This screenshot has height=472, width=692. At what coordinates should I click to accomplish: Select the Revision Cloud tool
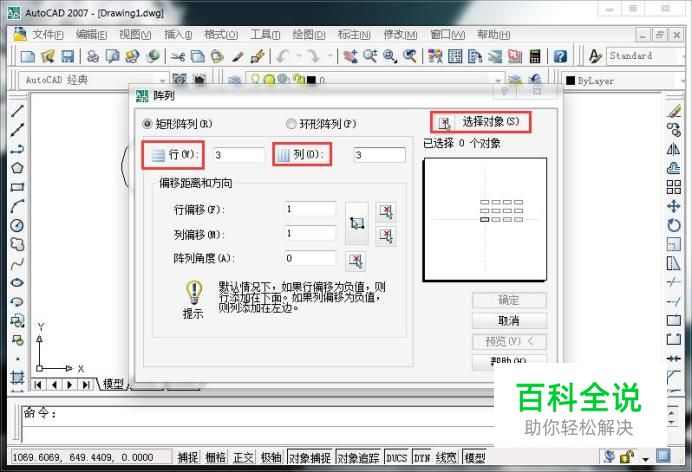coord(17,244)
